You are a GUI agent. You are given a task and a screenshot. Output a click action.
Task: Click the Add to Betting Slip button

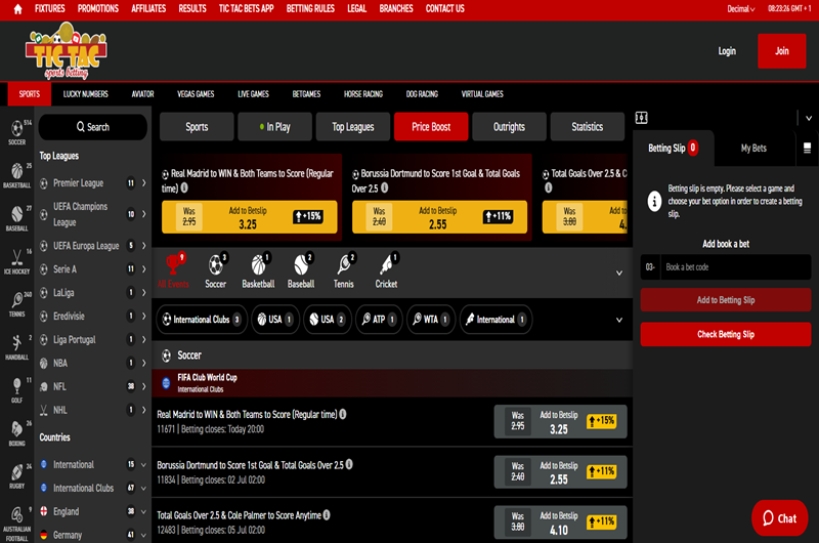click(726, 300)
